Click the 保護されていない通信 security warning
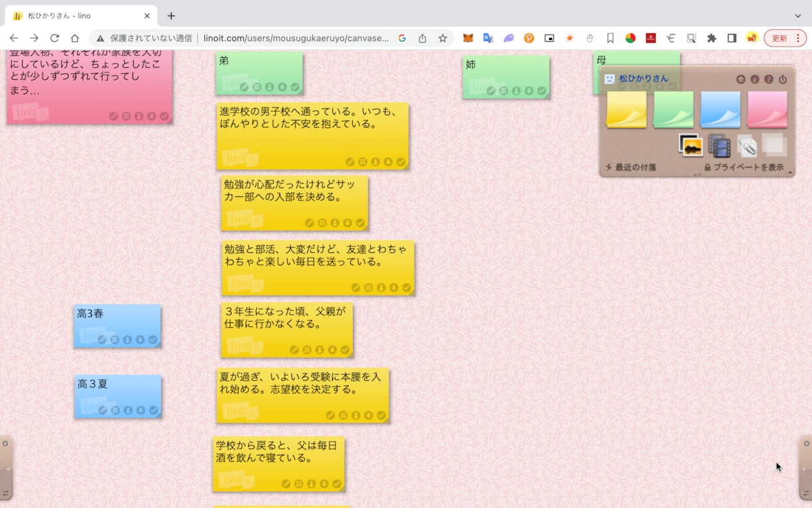Viewport: 812px width, 508px height. (144, 38)
